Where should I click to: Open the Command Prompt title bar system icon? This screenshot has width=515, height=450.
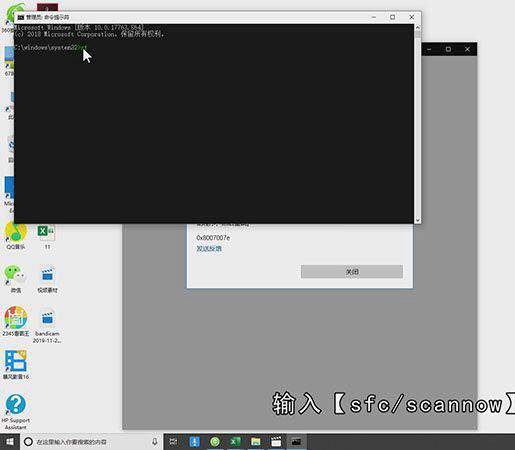21,17
